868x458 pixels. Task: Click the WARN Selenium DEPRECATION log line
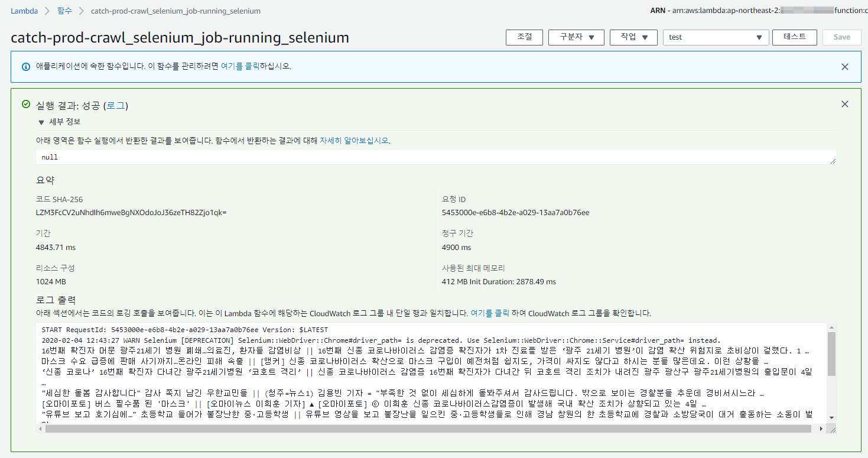pos(381,340)
